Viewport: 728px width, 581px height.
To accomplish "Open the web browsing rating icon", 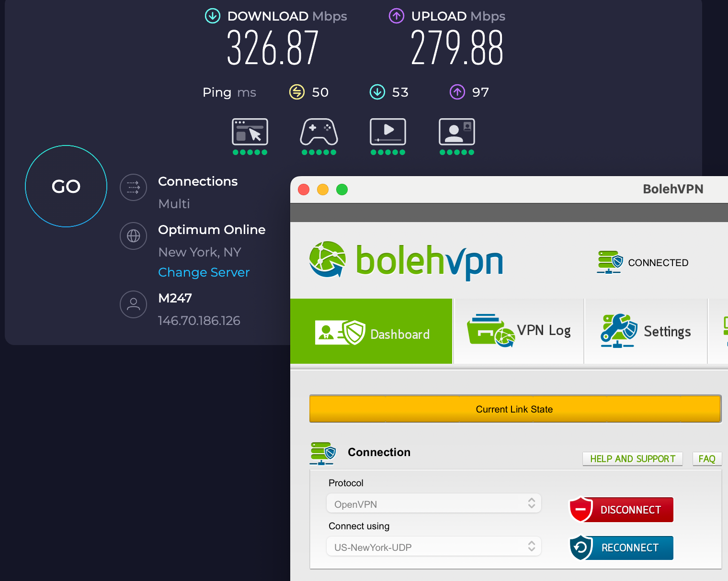I will (x=250, y=132).
